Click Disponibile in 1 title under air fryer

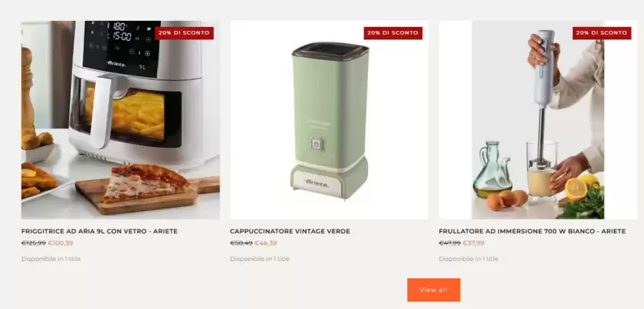(51, 259)
